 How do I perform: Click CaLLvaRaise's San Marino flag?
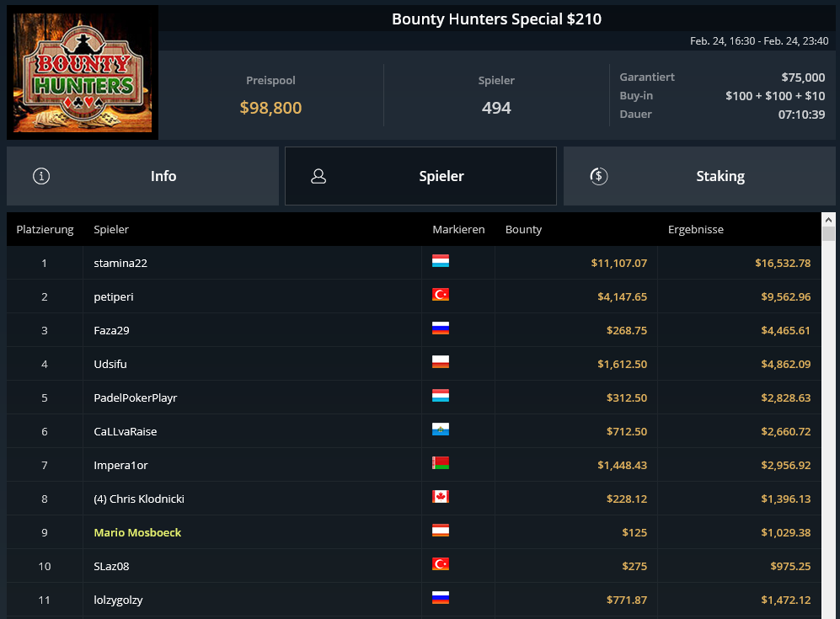point(441,430)
